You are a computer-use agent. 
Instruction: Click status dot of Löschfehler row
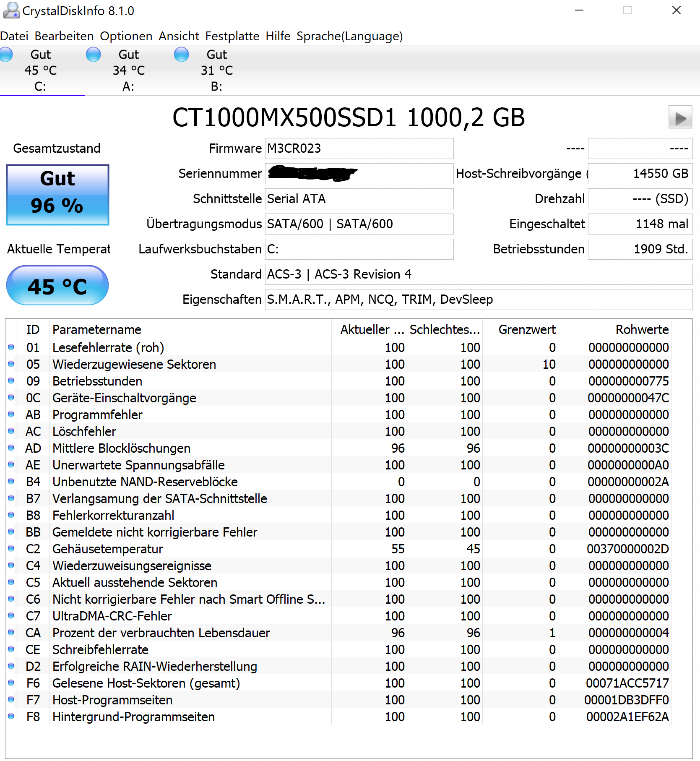point(11,431)
